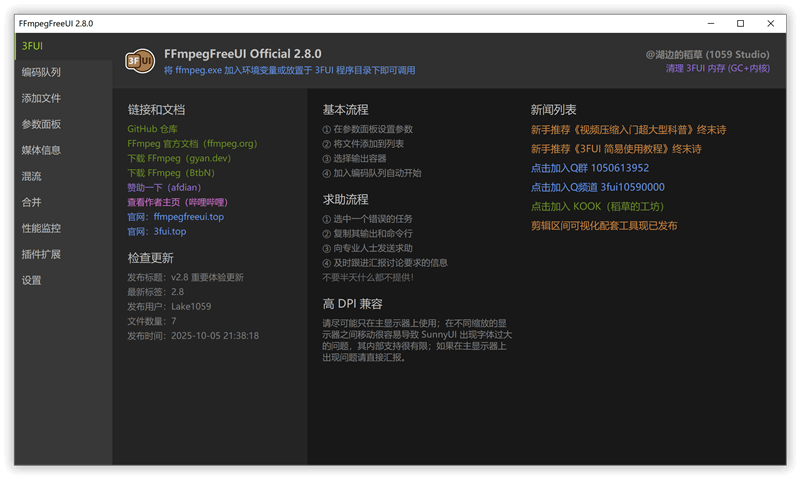Click the 3FUI logo icon in header
Image resolution: width=800 pixels, height=479 pixels.
(x=139, y=61)
